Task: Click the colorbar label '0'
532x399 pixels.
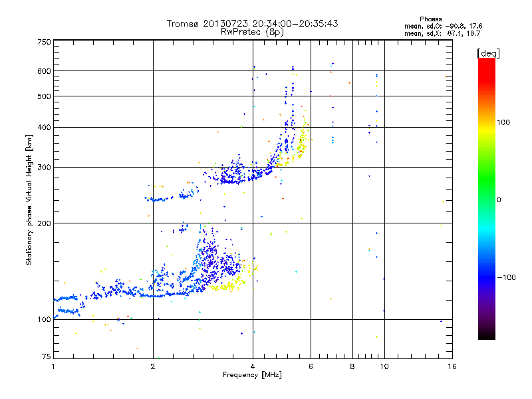Action: (499, 200)
